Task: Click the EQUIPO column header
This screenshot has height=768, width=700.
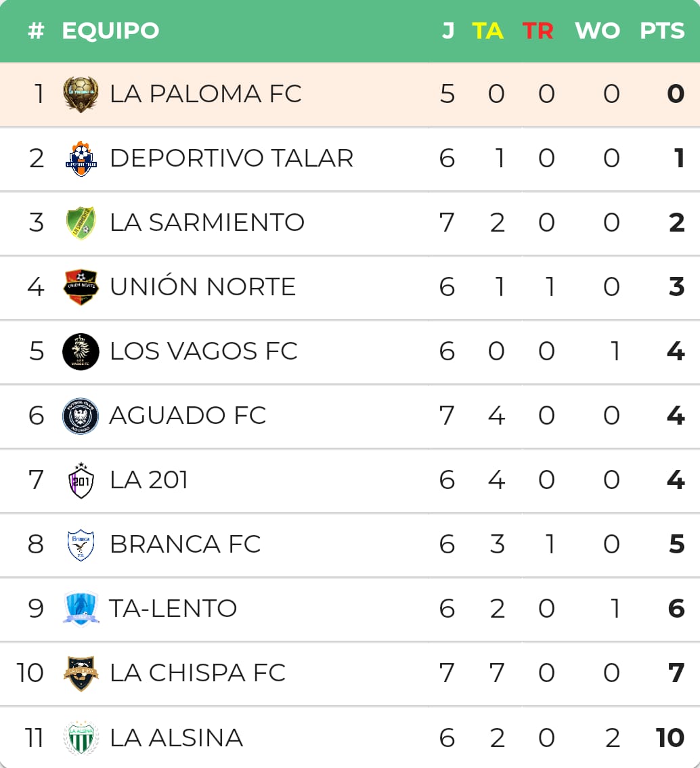Action: point(110,31)
